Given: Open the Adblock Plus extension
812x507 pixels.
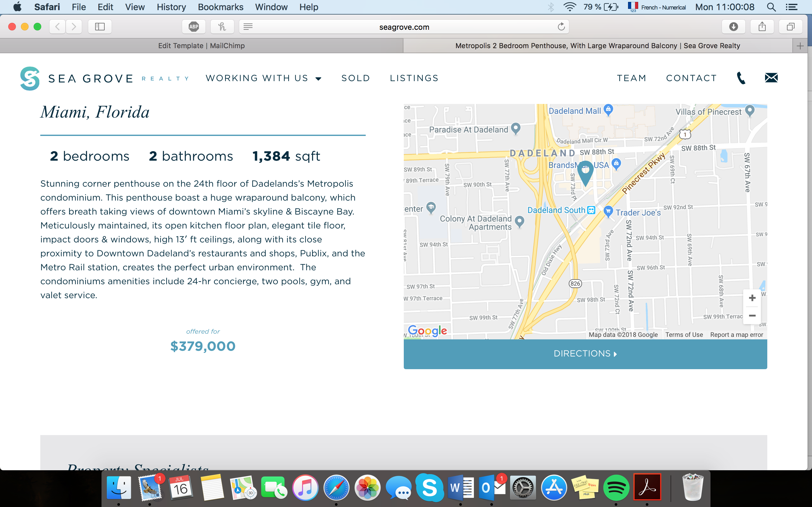Looking at the screenshot, I should (x=193, y=27).
